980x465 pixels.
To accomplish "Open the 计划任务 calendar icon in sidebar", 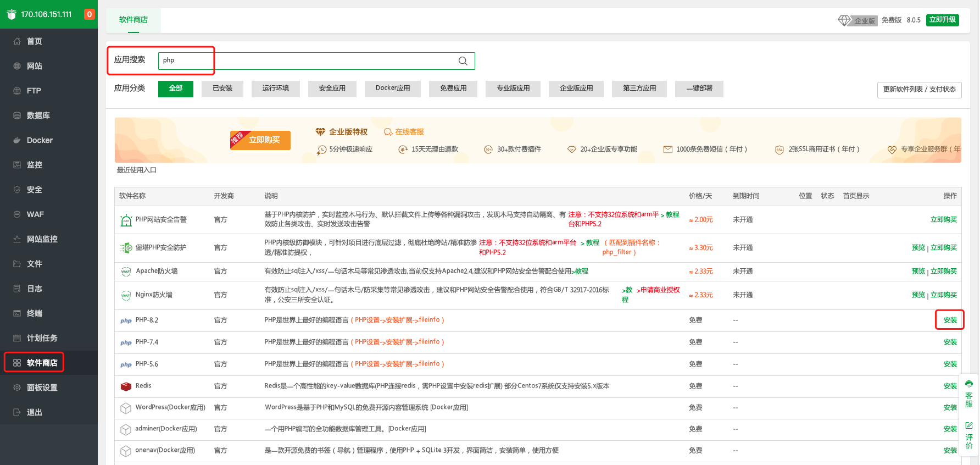I will [x=17, y=338].
